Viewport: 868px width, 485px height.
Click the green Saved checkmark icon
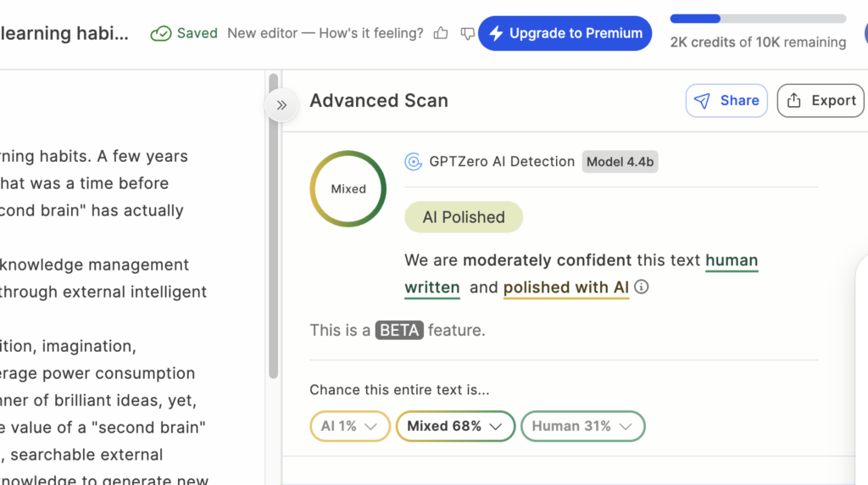tap(160, 33)
